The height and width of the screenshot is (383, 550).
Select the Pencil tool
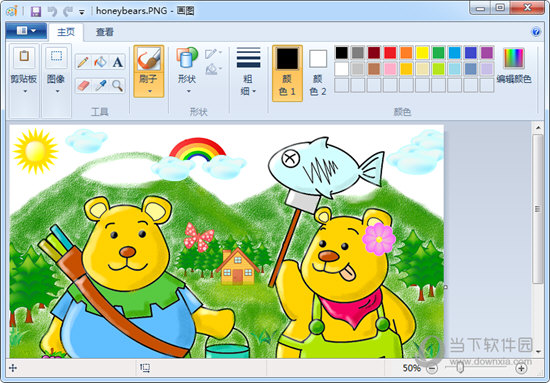click(83, 62)
